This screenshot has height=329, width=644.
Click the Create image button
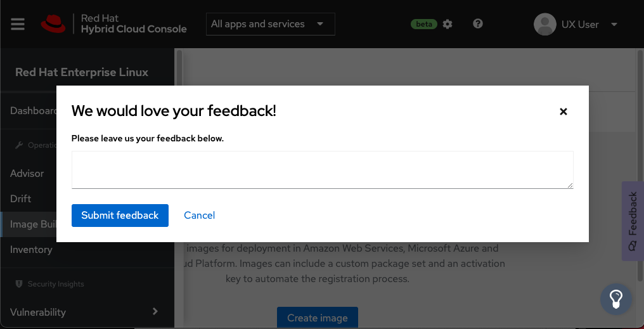[x=317, y=318]
